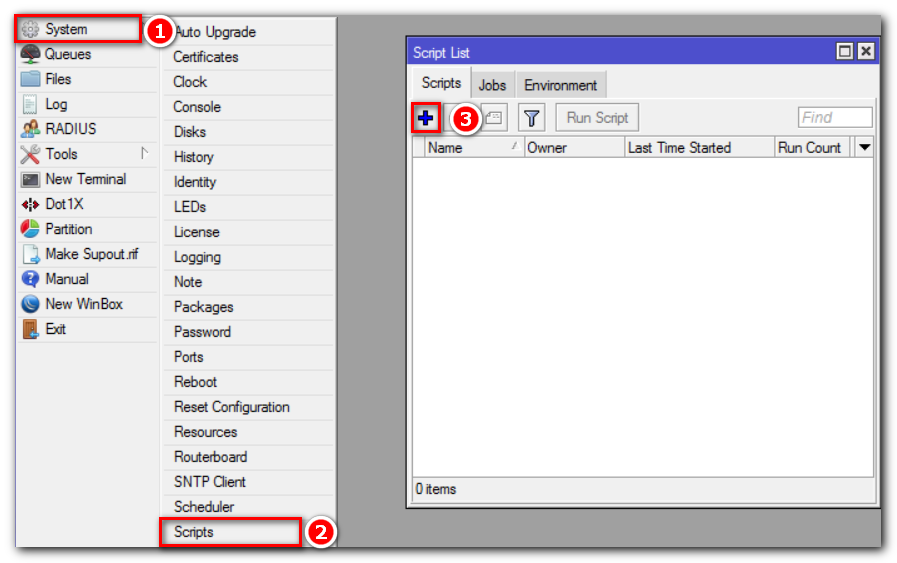Maximize the Script List window
Image resolution: width=897 pixels, height=563 pixels.
(x=845, y=52)
